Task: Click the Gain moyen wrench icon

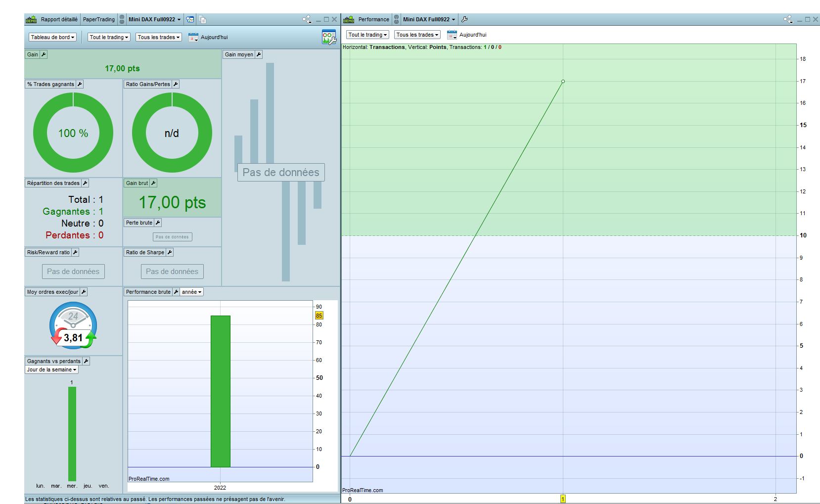Action: (x=259, y=54)
